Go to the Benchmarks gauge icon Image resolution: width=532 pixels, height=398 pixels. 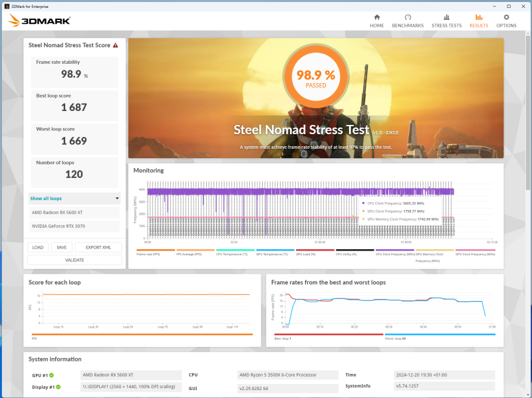tap(408, 17)
